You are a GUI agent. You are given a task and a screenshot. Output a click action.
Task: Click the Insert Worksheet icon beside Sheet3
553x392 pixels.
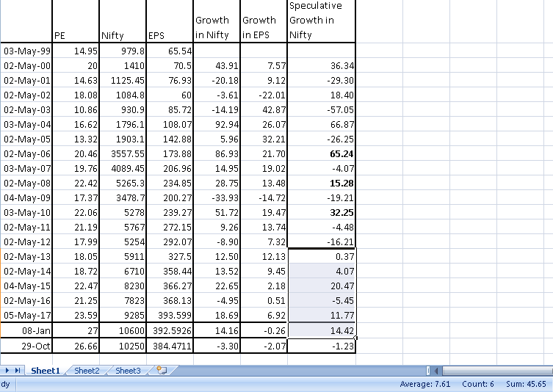click(162, 371)
